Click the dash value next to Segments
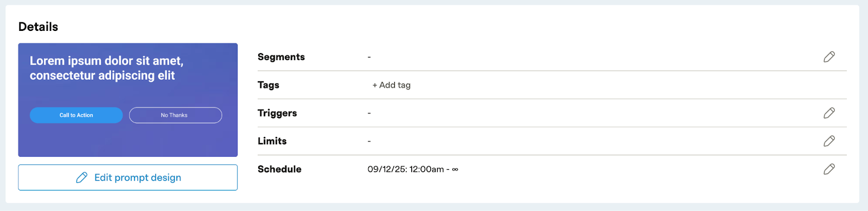Viewport: 868px width, 211px height. tap(369, 57)
